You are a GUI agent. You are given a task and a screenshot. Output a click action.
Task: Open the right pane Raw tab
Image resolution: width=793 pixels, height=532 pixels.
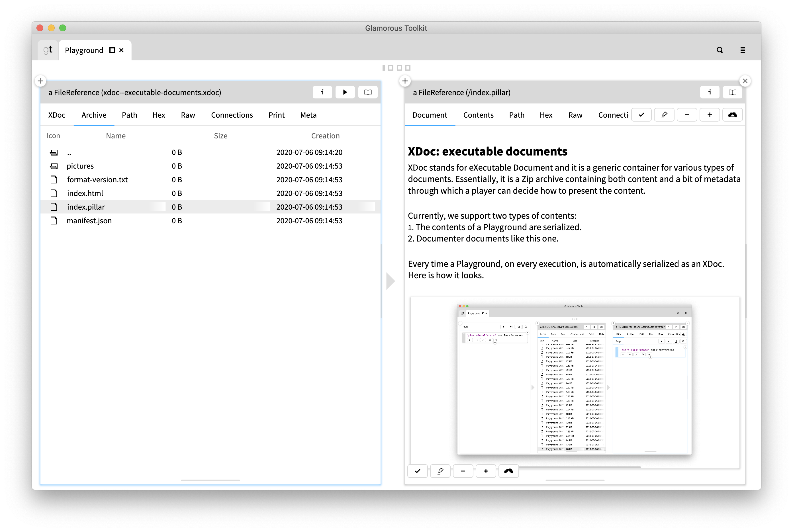575,115
